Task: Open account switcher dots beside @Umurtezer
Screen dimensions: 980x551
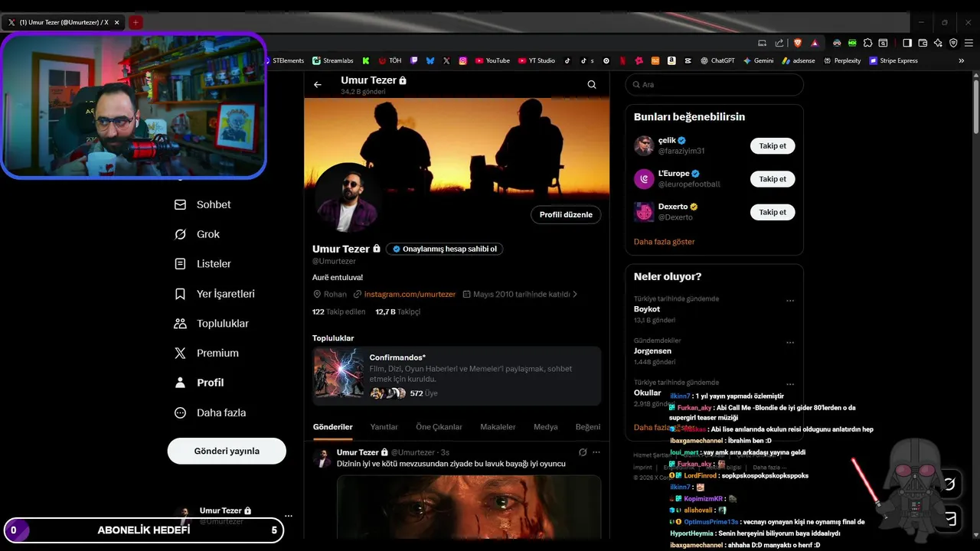Action: [289, 516]
